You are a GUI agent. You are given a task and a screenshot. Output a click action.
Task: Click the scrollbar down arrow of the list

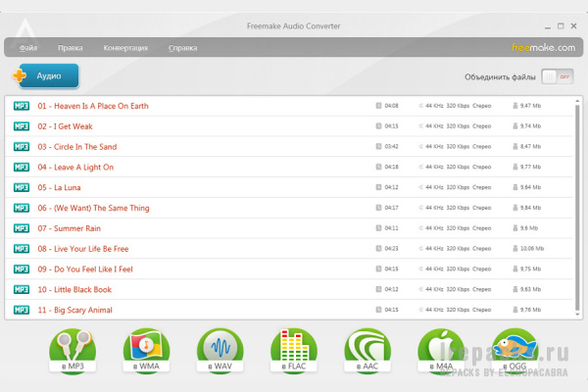coord(577,315)
